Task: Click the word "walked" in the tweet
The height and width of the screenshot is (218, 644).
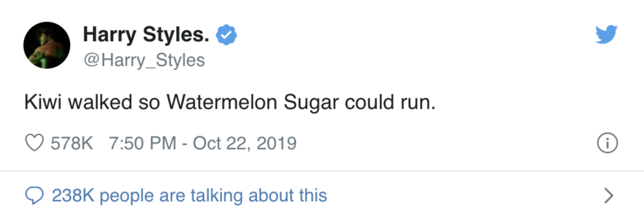Action: [x=100, y=102]
